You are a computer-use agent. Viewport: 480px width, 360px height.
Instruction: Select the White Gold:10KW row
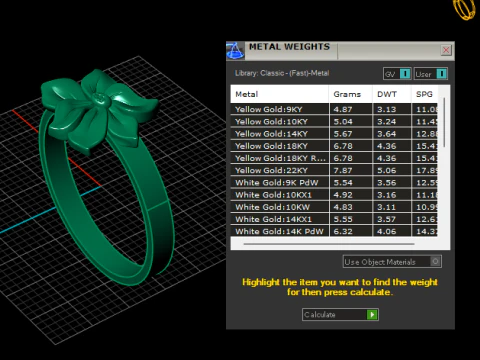pos(334,207)
